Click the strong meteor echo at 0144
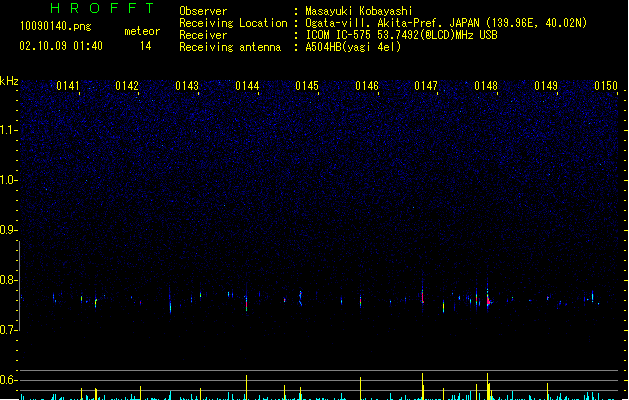The width and height of the screenshot is (629, 400). tap(246, 303)
